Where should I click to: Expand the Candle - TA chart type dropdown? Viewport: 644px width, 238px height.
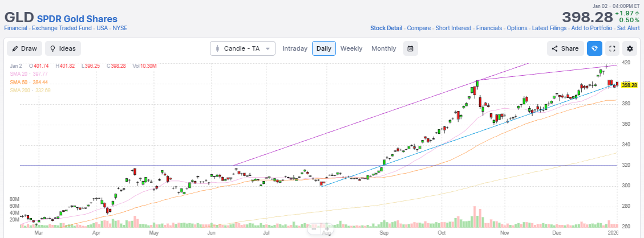point(242,48)
